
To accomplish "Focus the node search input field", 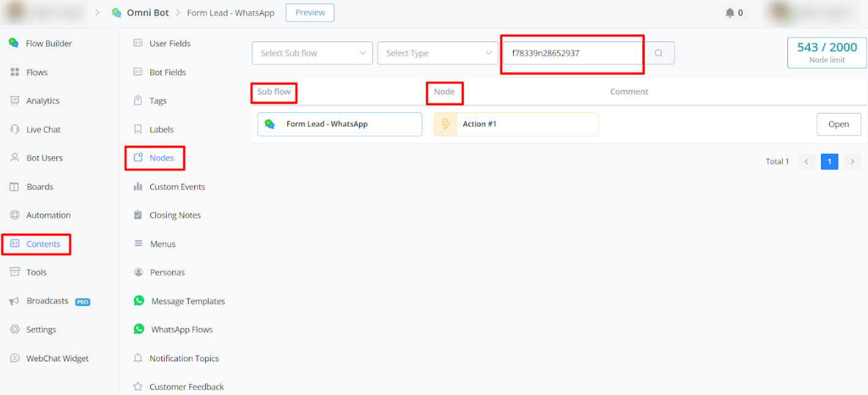I will click(x=571, y=53).
